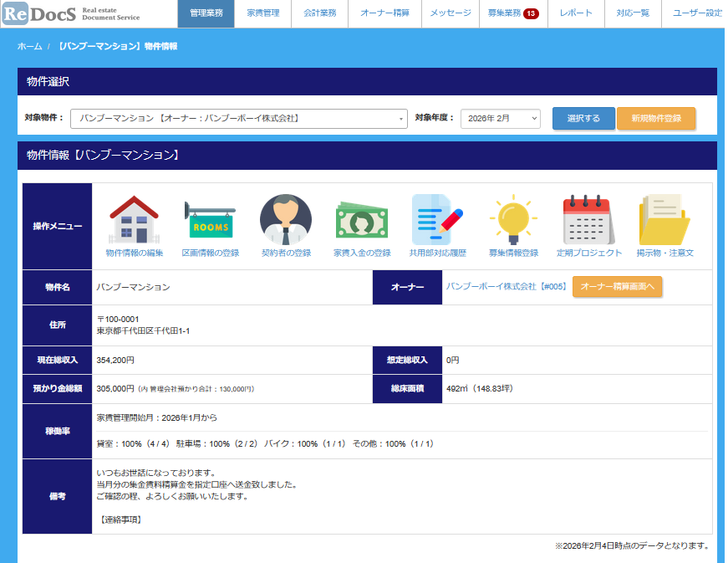The width and height of the screenshot is (728, 563).
Task: Open 掲示物・注意文 folder icon
Action: (x=664, y=220)
